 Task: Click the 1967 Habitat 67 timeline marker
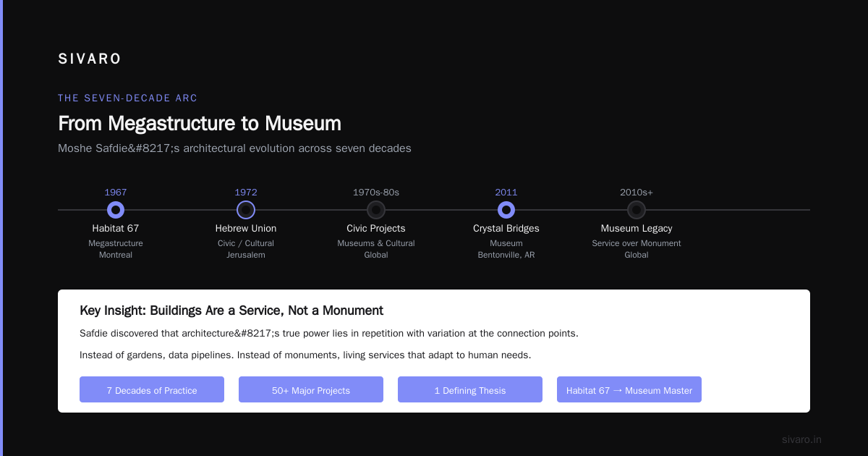point(116,210)
